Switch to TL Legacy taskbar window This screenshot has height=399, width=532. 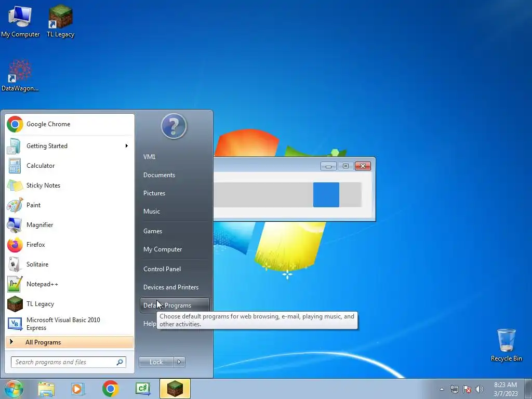[x=175, y=389]
